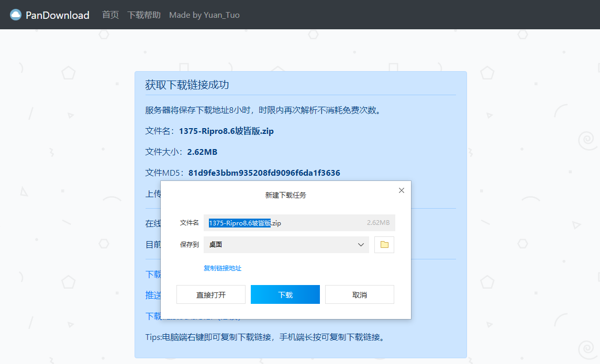Click Made by Yuan_Tuo nav link
This screenshot has width=600, height=364.
(x=204, y=15)
